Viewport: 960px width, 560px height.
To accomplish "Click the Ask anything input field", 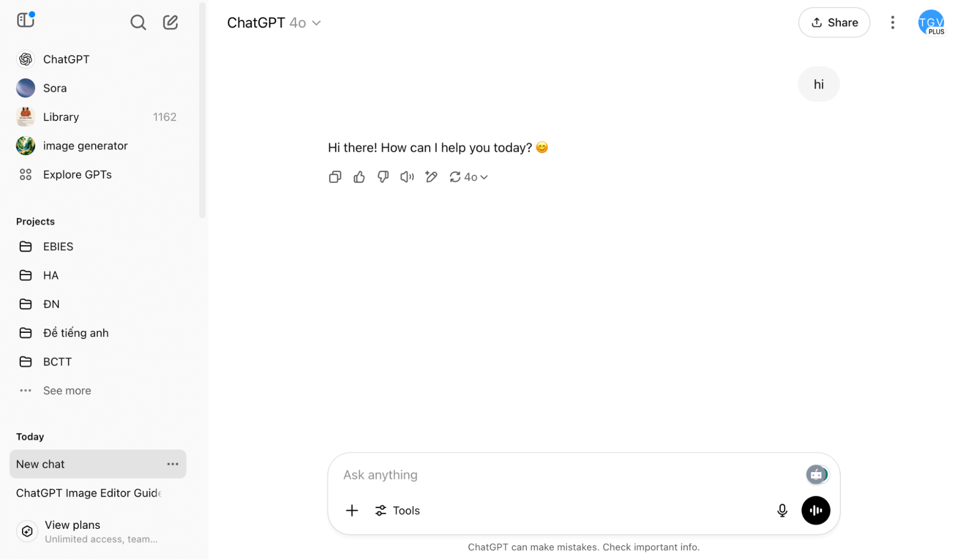I will pos(528,475).
